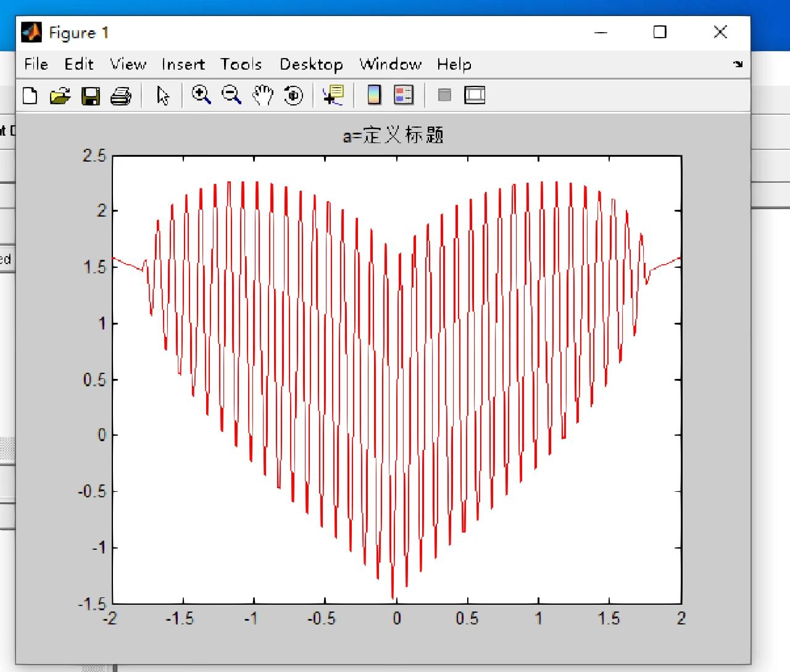The width and height of the screenshot is (790, 672).
Task: Activate the Rotate 3D tool
Action: click(294, 95)
